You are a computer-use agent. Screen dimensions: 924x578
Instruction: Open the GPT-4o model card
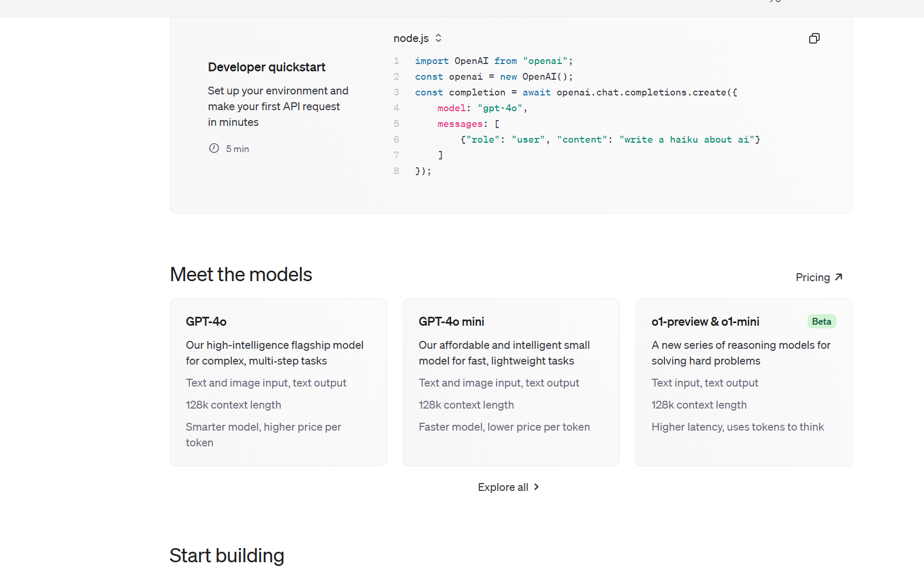278,382
